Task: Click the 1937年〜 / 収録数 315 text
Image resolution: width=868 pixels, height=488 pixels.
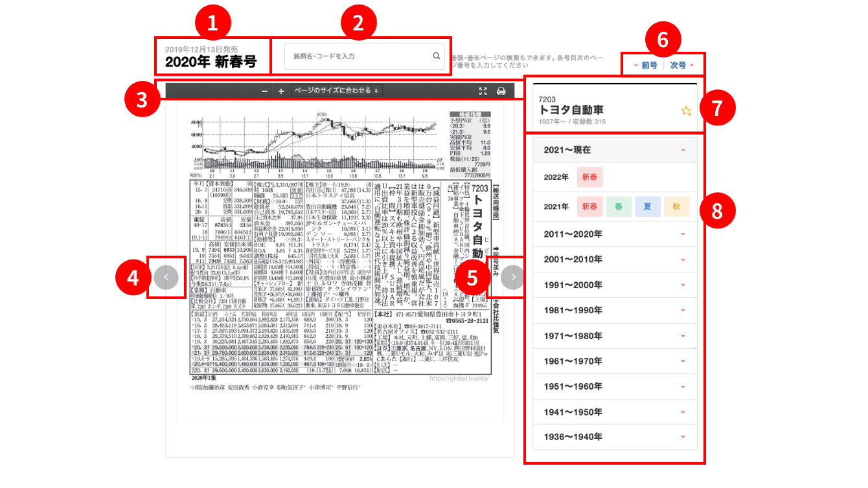Action: coord(572,122)
